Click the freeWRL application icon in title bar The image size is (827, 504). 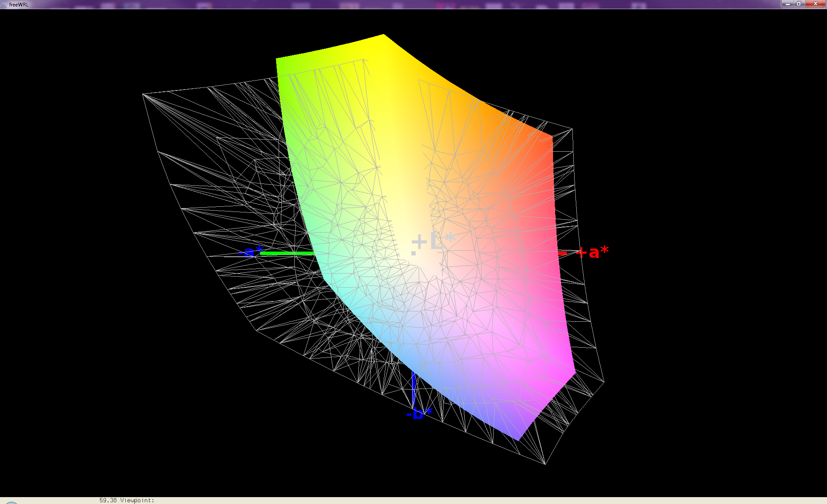[x=4, y=4]
